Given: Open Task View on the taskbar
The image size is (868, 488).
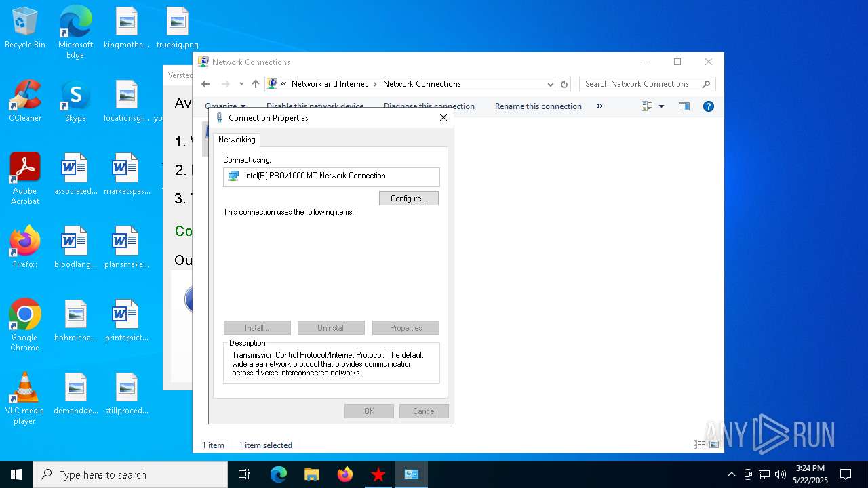Looking at the screenshot, I should coord(244,474).
